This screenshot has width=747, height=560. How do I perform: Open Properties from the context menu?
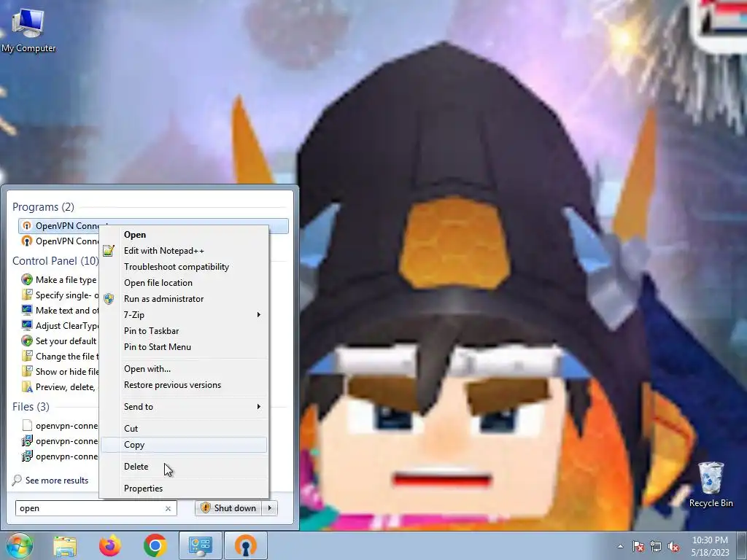click(183, 489)
